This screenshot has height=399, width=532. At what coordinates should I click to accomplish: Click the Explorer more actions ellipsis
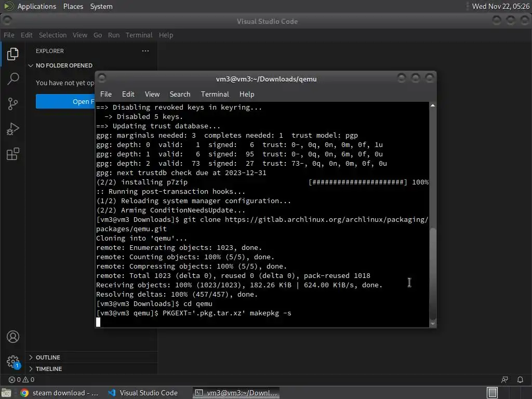click(145, 51)
